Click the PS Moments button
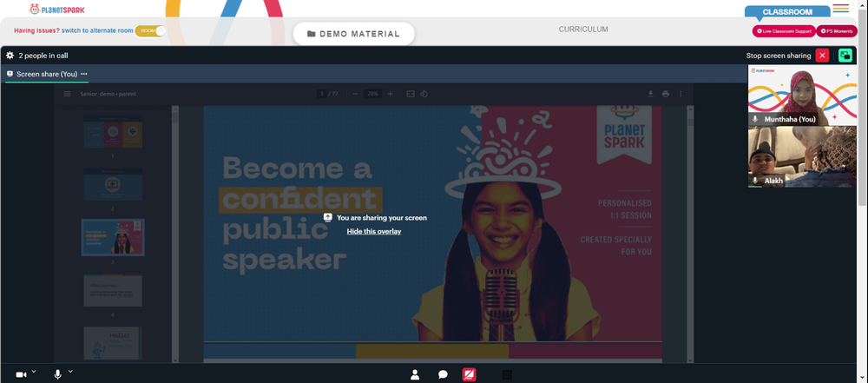The height and width of the screenshot is (383, 868). coord(837,31)
